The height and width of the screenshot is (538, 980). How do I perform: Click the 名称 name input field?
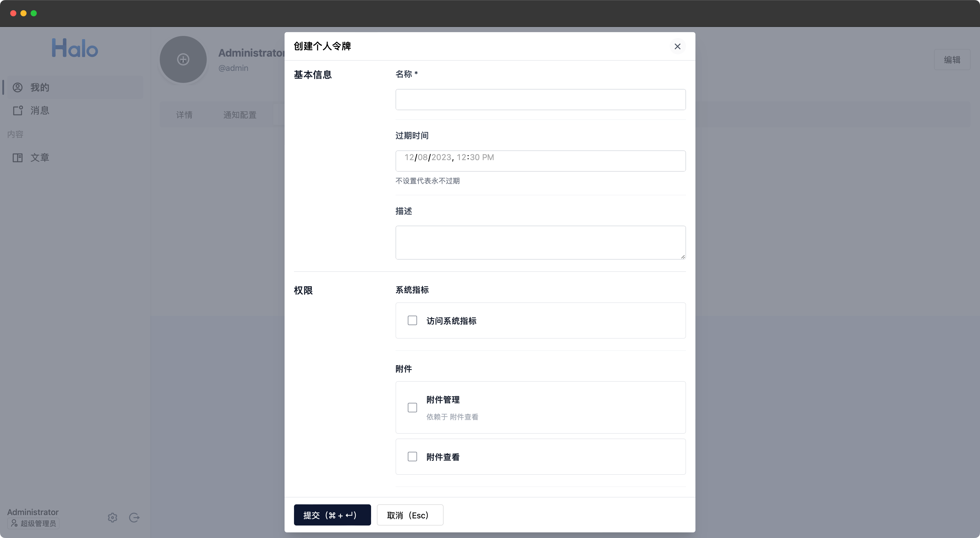pos(540,100)
